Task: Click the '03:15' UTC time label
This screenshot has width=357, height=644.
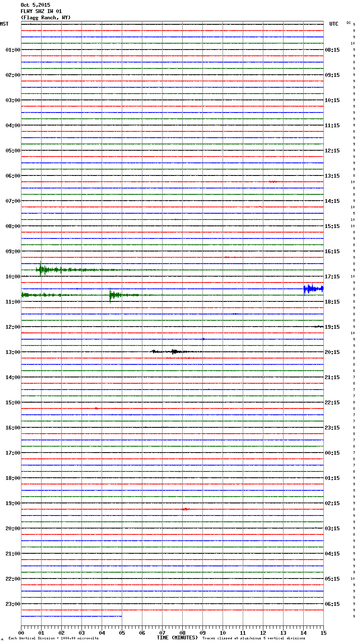Action: click(x=332, y=529)
